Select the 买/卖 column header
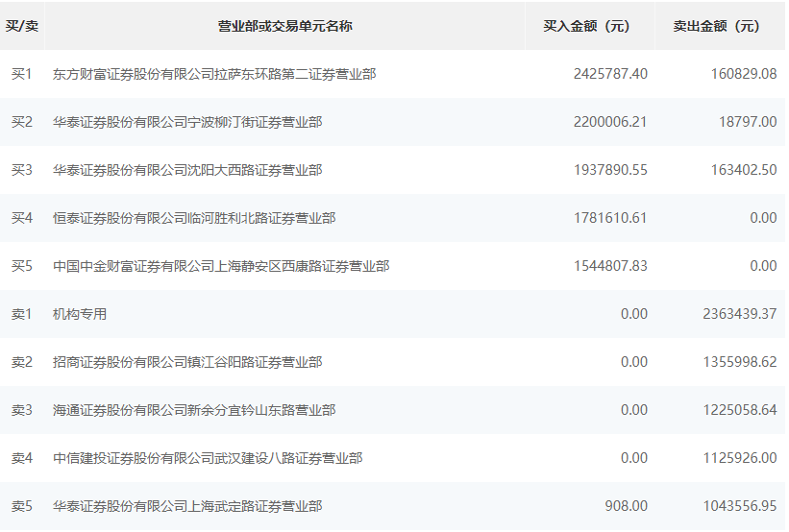The image size is (789, 532). (x=22, y=26)
